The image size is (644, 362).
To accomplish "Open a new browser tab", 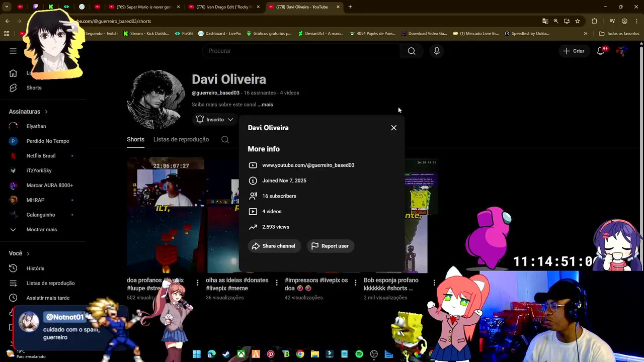I will (350, 7).
